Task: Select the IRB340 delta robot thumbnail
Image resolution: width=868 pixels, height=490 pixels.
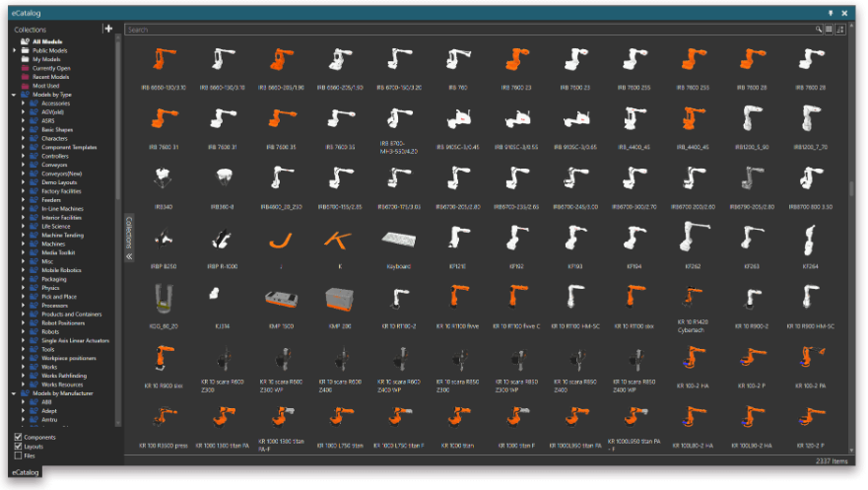Action: 164,178
